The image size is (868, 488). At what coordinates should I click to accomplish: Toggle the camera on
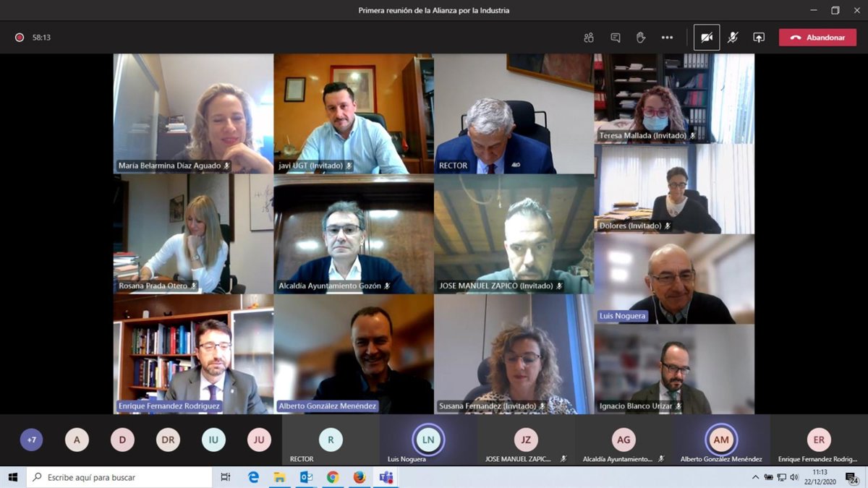(706, 38)
